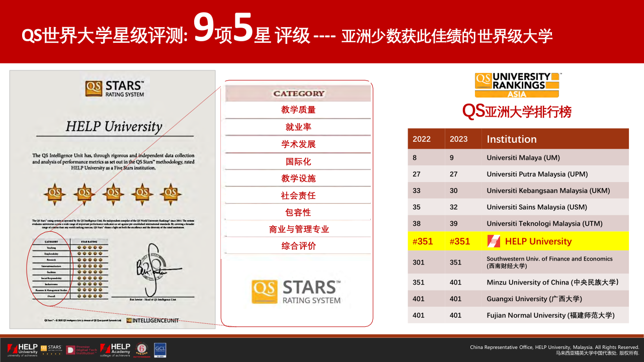Screen dimensions: 644x362
Task: Click the 2023 column header
Action: [458, 139]
